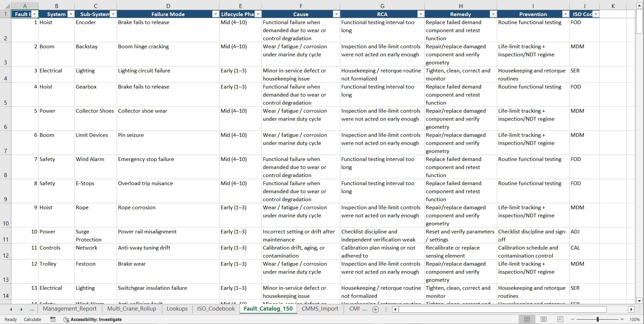The width and height of the screenshot is (644, 324).
Task: Add a new worksheet with the plus icon
Action: tap(375, 309)
